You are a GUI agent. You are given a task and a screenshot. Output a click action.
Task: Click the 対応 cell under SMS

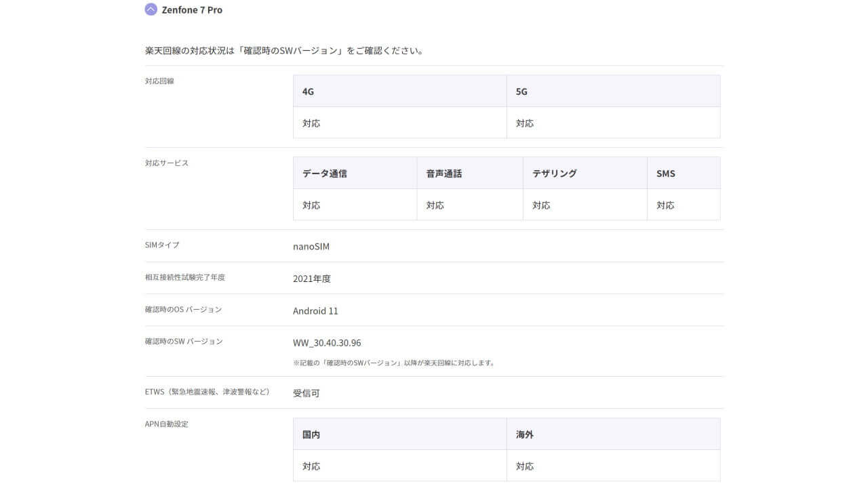click(665, 204)
